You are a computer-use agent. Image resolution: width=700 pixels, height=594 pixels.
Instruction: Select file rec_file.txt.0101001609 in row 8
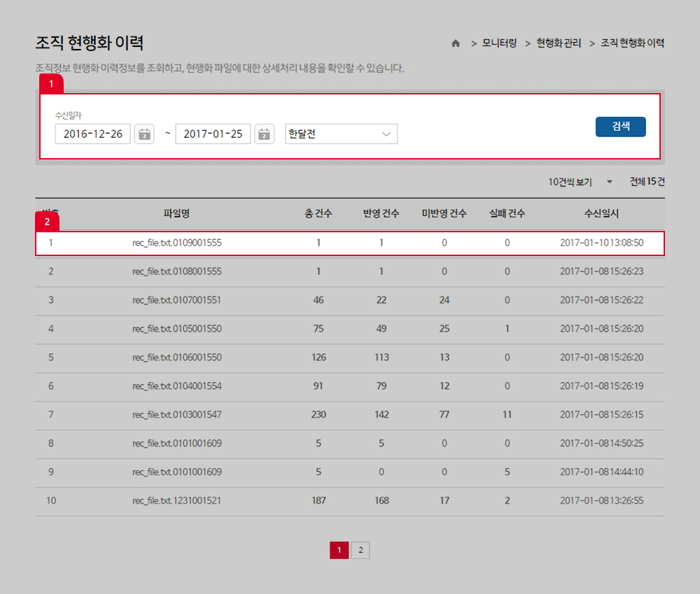click(x=177, y=443)
